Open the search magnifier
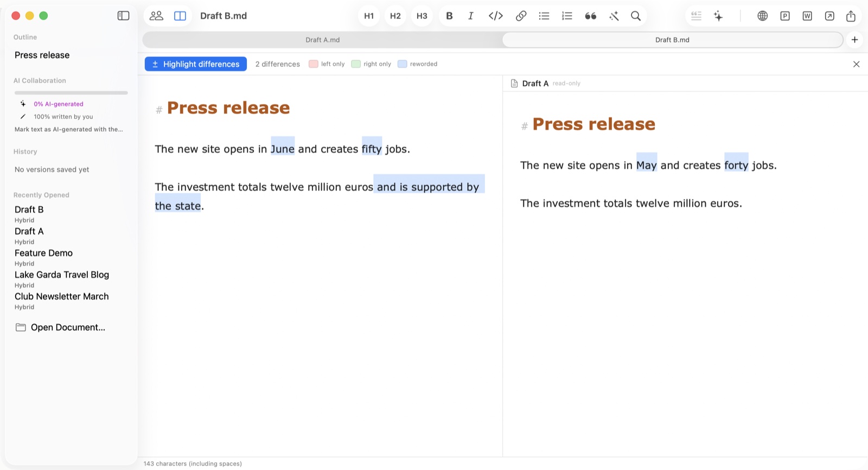 coord(636,16)
